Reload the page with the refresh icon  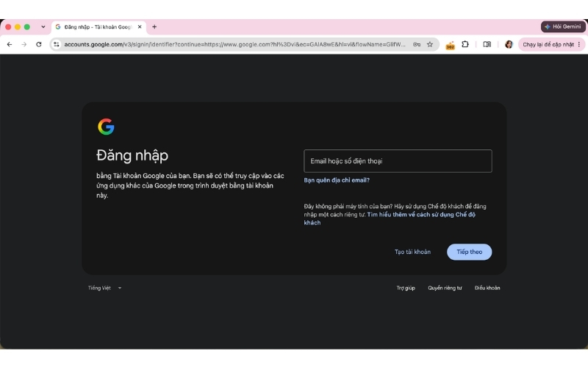point(39,44)
